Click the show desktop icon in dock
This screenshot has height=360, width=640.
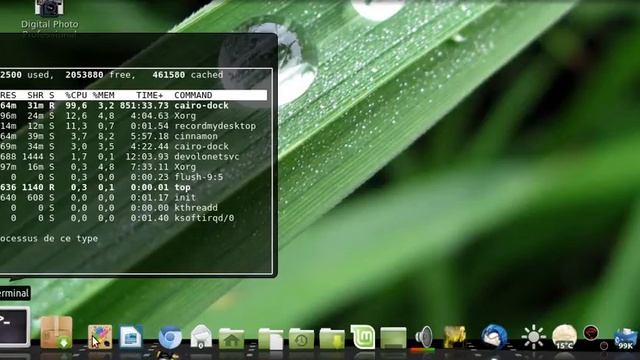pyautogui.click(x=393, y=338)
